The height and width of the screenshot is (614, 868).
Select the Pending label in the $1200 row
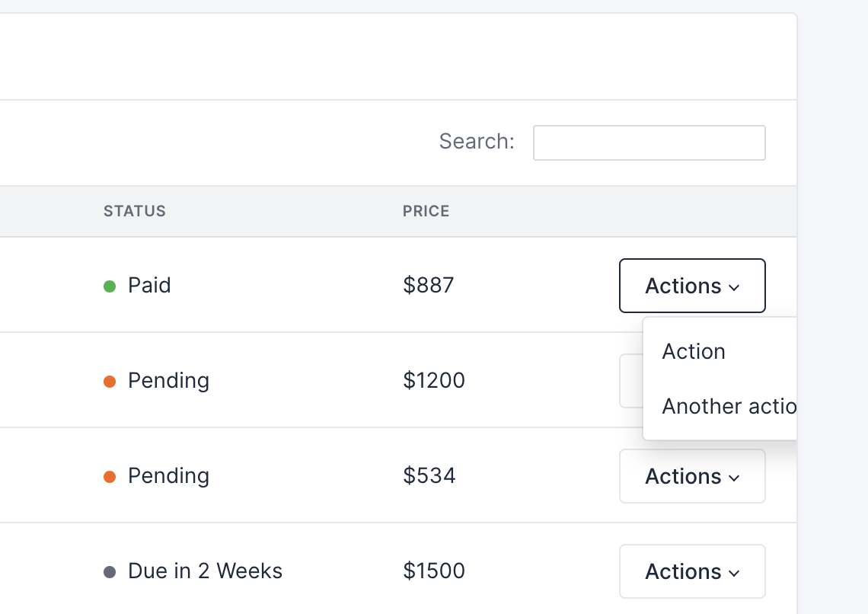pyautogui.click(x=168, y=380)
